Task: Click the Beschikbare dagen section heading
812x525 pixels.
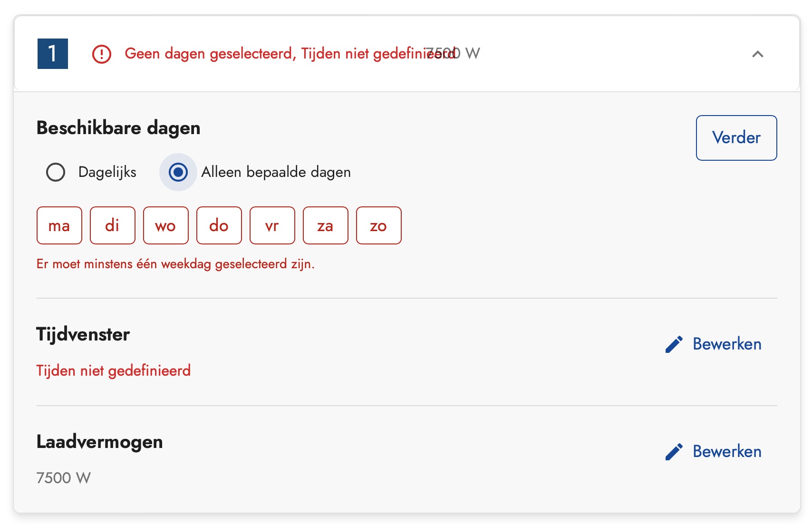Action: click(118, 128)
